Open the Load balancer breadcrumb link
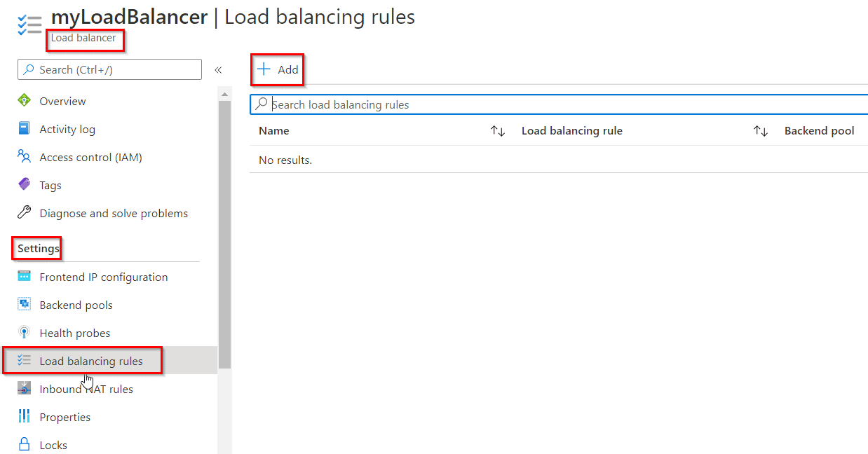The width and height of the screenshot is (868, 454). (x=84, y=40)
